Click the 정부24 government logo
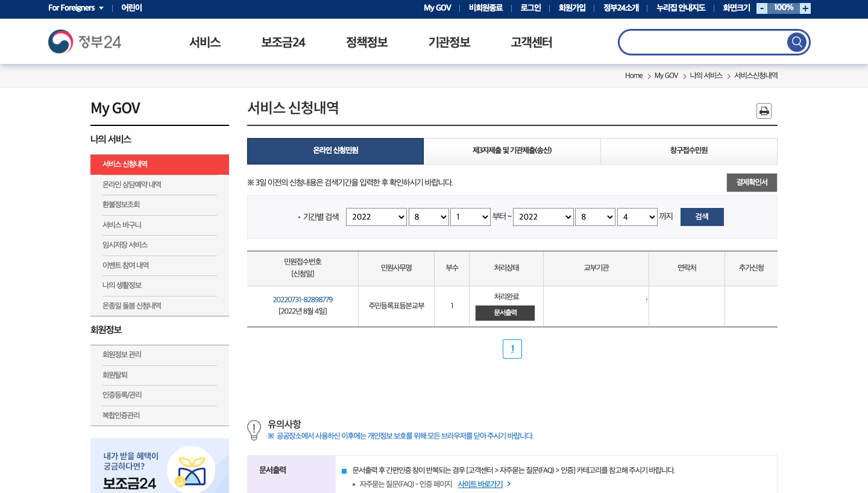The width and height of the screenshot is (868, 493). pyautogui.click(x=85, y=42)
